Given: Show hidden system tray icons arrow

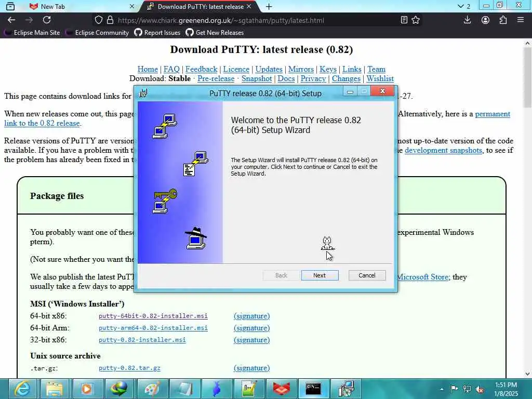Looking at the screenshot, I should coord(442,389).
